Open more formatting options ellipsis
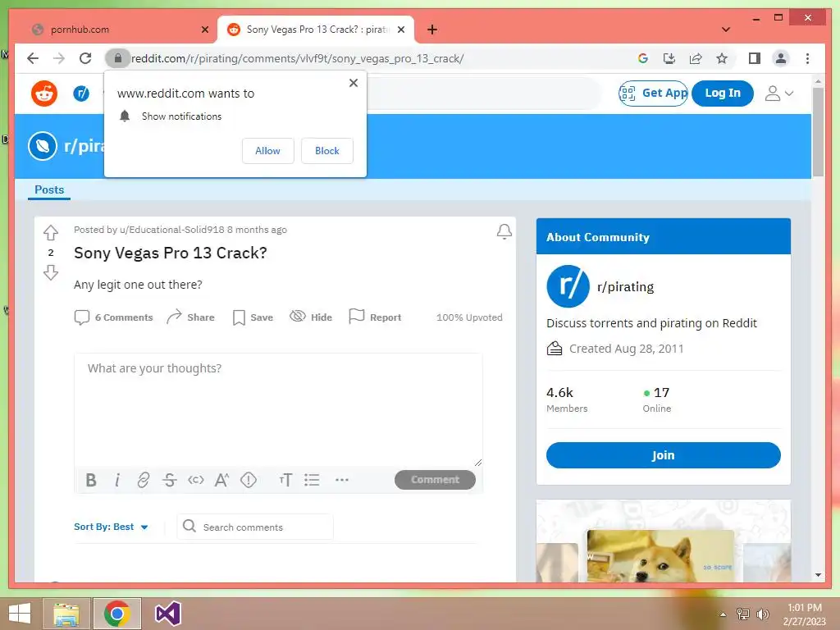The image size is (840, 630). [x=342, y=480]
